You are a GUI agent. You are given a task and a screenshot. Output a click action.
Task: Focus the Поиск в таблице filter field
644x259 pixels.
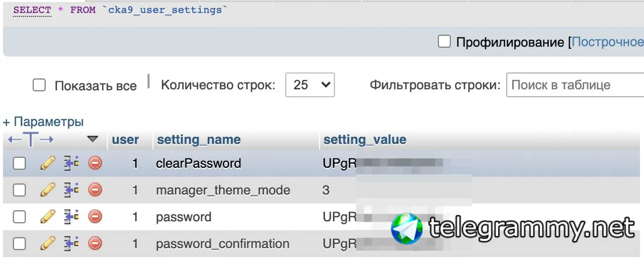coord(575,85)
